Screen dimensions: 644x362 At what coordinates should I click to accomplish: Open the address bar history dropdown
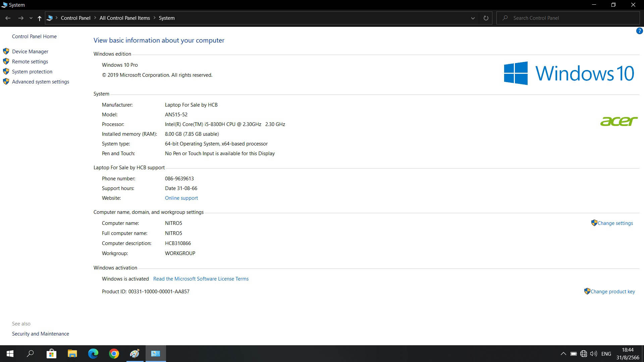(x=473, y=18)
